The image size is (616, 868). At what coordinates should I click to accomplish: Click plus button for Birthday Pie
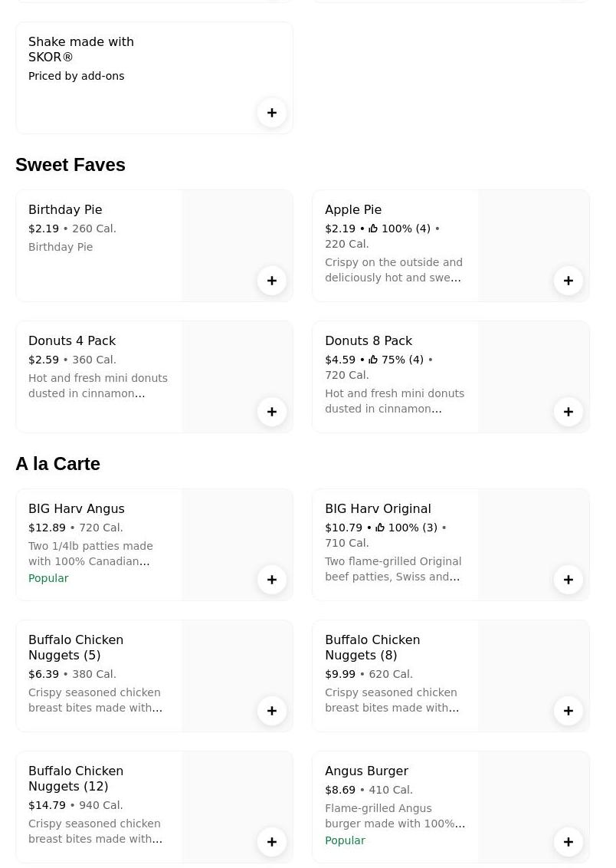[x=272, y=281]
